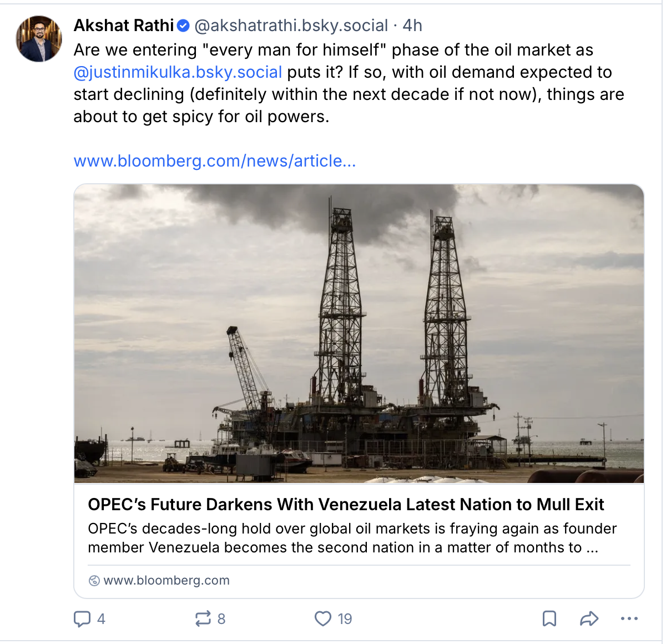Click the www.bloomberg.com card footer

coord(359,580)
